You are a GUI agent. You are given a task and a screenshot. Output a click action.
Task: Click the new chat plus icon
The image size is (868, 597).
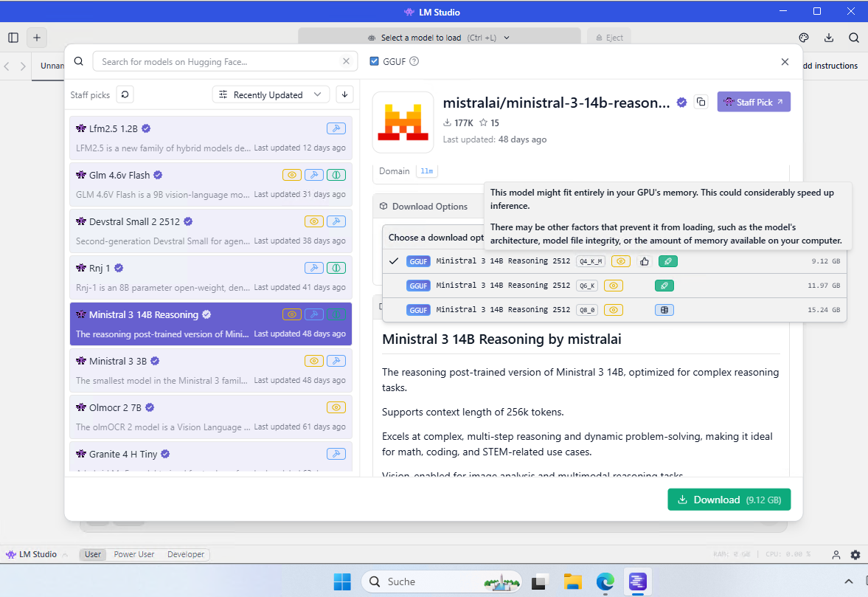point(37,38)
